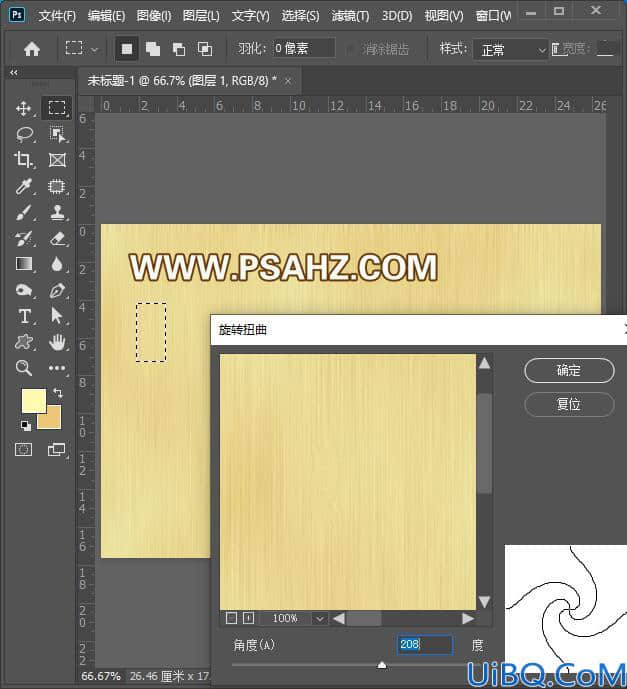The image size is (627, 689).
Task: Click the Home icon in options bar
Action: (x=32, y=48)
